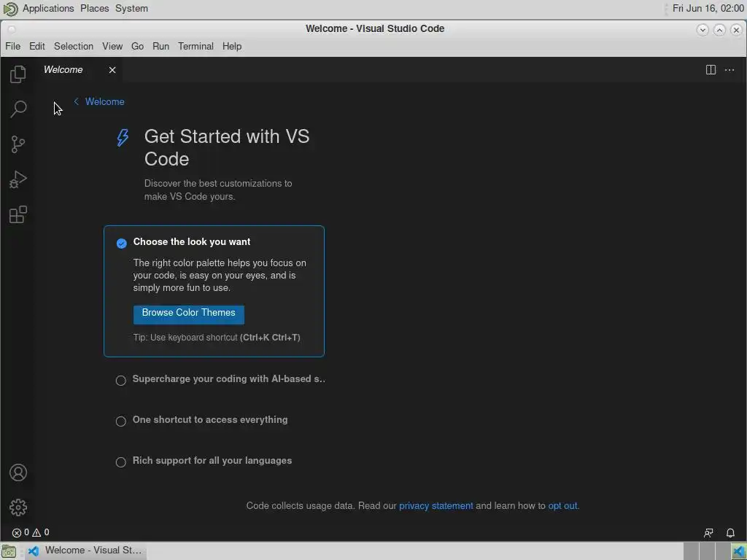Screen dimensions: 747x560
Task: Expand 'Rich support for all your languages' step
Action: [x=212, y=461]
